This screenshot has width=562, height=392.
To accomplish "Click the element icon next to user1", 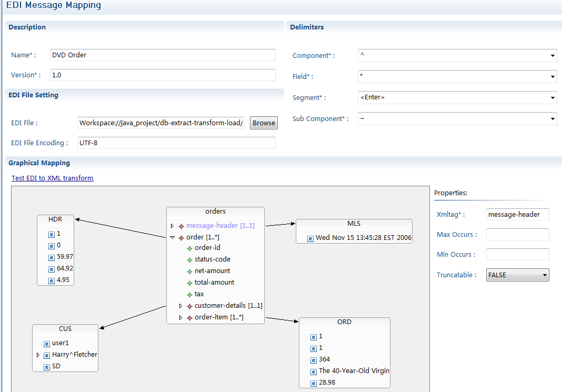I will tap(47, 344).
